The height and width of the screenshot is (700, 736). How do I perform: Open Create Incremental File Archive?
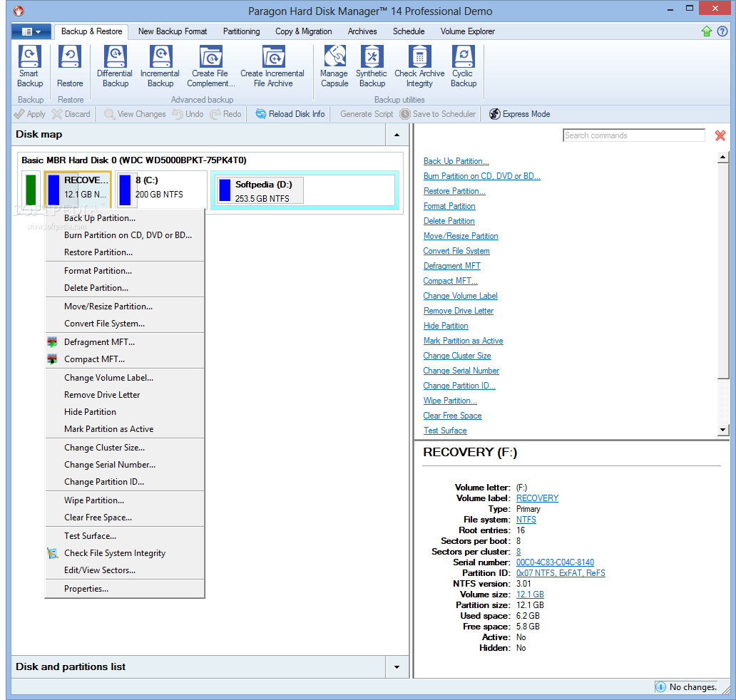[272, 66]
